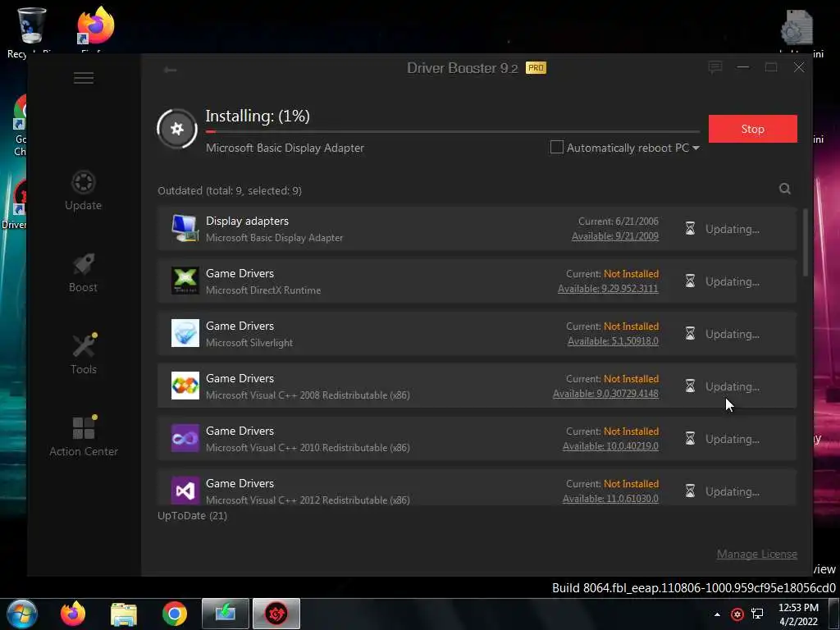Click hourglass icon on Visual C++ 2008 row
This screenshot has width=840, height=630.
690,386
